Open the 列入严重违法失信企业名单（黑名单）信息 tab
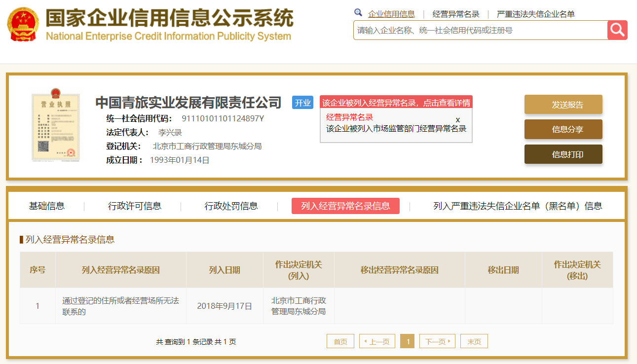 518,206
